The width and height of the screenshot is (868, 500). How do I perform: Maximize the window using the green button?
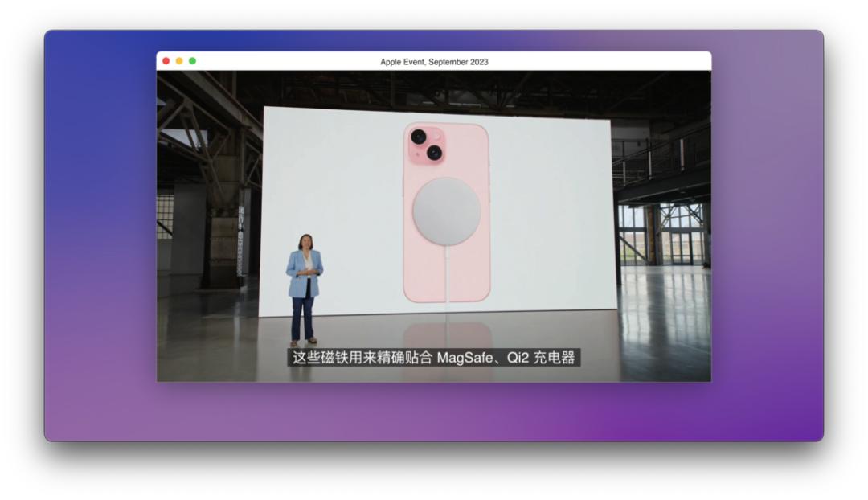193,61
